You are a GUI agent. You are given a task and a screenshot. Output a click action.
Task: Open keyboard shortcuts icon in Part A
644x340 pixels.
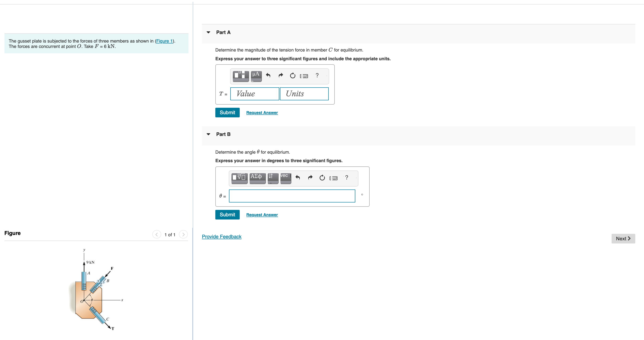click(304, 76)
